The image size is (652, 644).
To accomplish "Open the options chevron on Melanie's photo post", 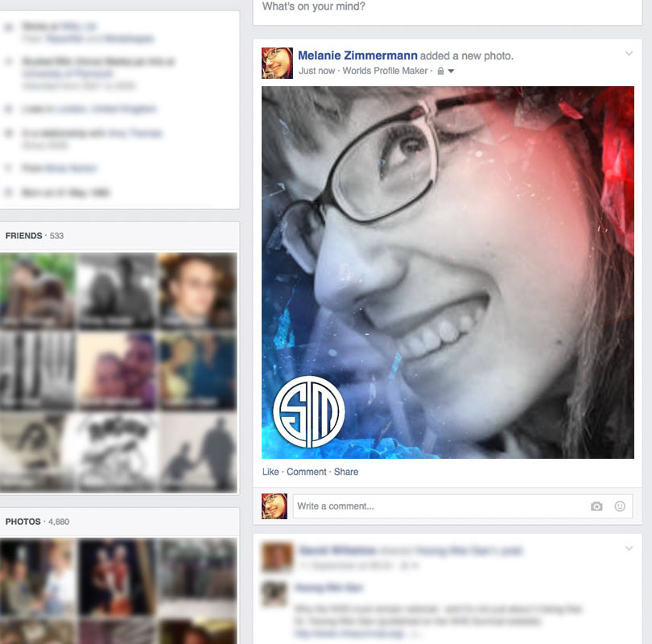I will point(629,54).
